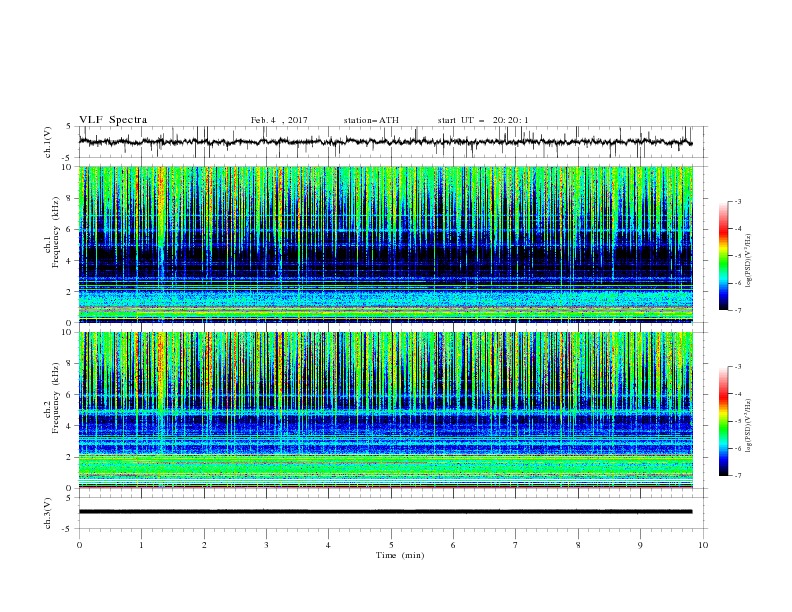Click the upper 'log(PSD)(V²/Hz)' colorbar label

pos(748,261)
